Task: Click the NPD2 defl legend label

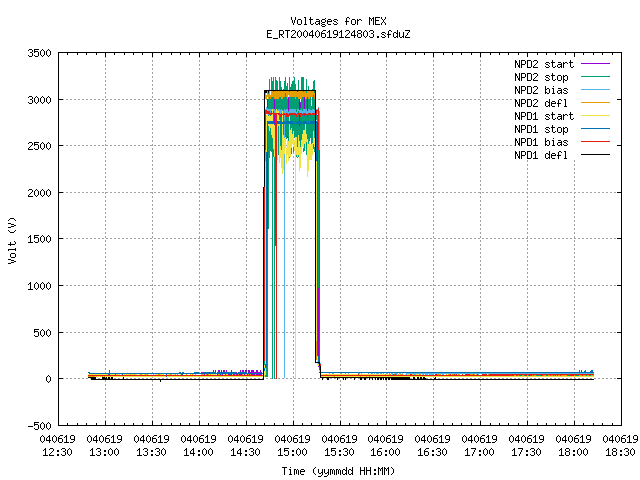Action: pos(541,103)
